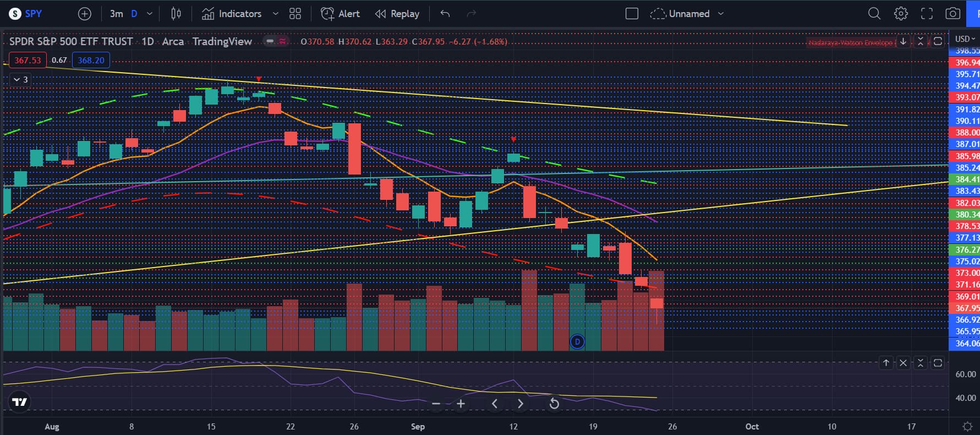The width and height of the screenshot is (980, 435).
Task: Click the Aug label on the time axis
Action: [x=52, y=427]
